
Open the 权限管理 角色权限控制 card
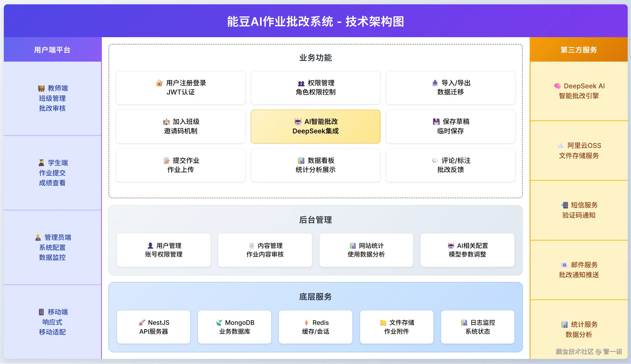pos(315,88)
